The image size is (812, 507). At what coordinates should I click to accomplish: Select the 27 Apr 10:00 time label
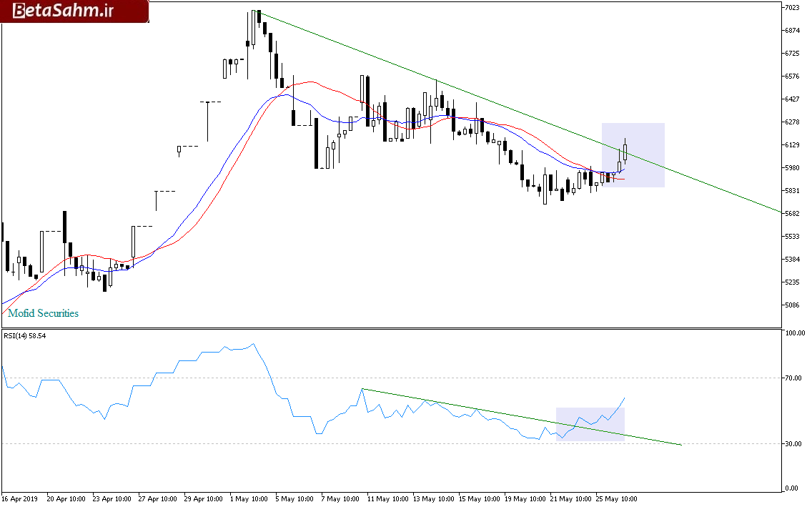coord(157,498)
